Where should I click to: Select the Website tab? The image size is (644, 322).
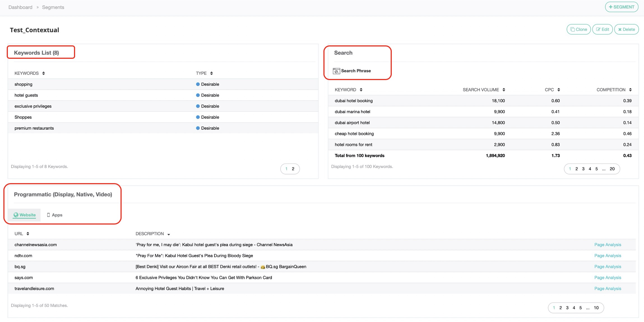25,215
